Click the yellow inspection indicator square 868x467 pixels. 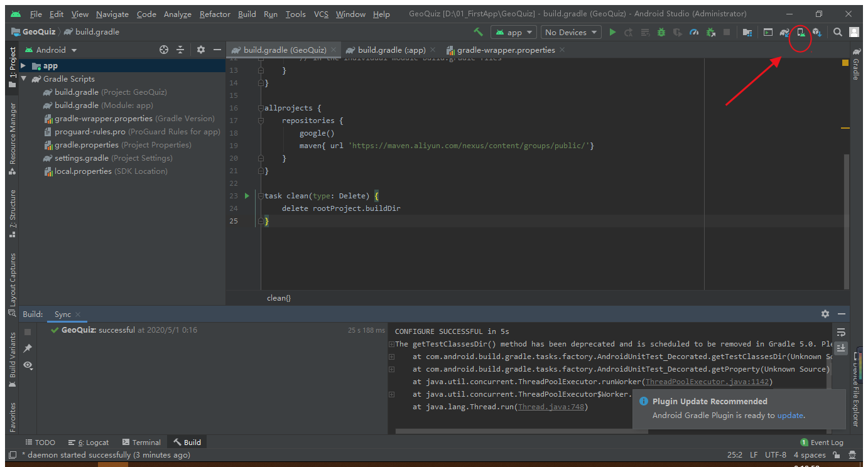pyautogui.click(x=845, y=63)
